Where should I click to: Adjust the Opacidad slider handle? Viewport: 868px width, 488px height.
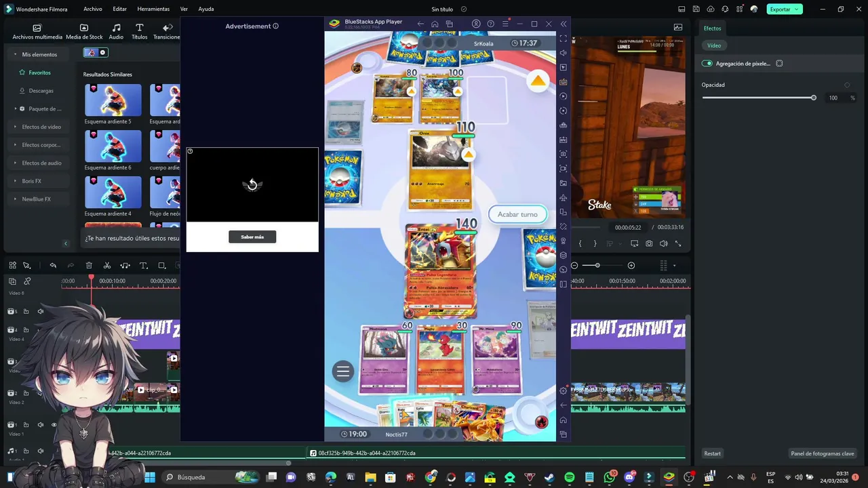[x=814, y=98]
